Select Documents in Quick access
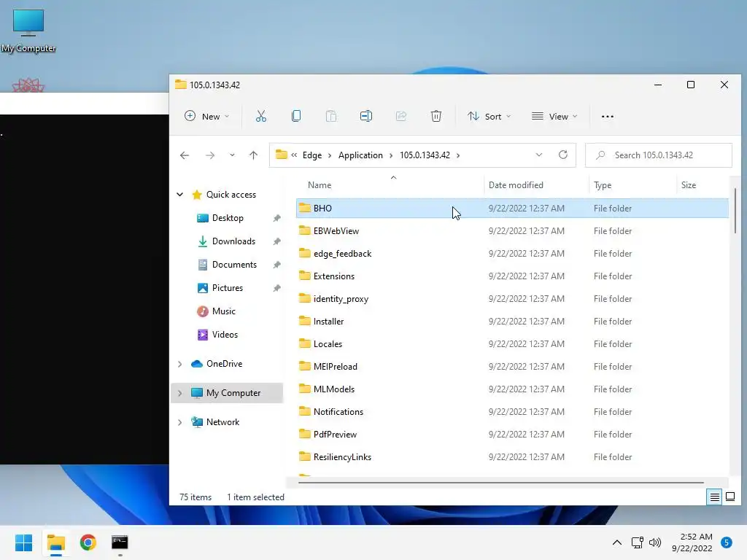 point(234,265)
